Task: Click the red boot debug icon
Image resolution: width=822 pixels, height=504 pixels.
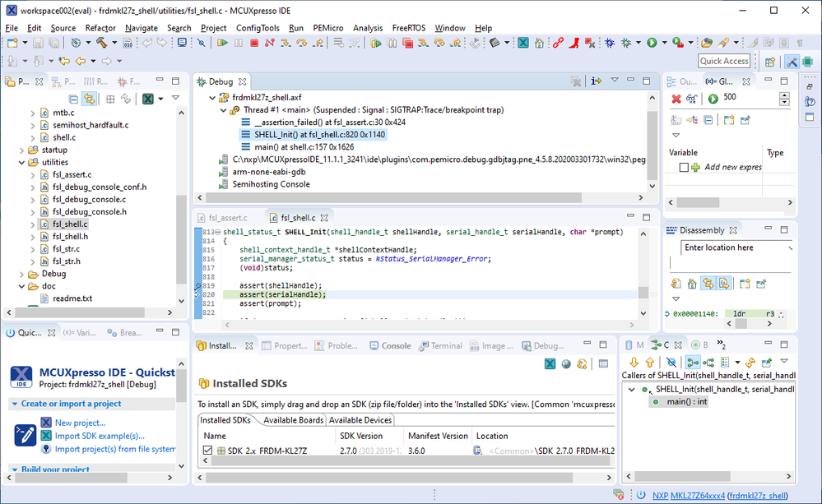Action: [x=574, y=43]
